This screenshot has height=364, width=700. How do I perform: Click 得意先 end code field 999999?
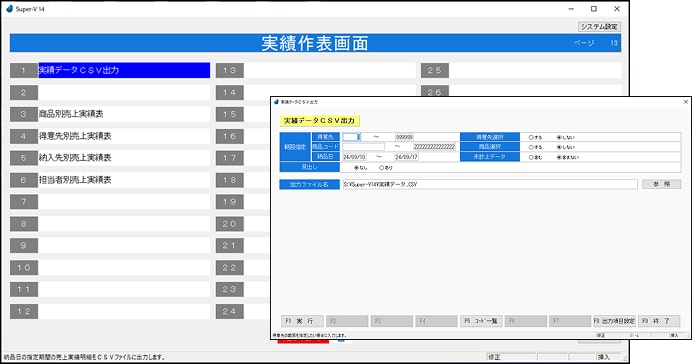click(404, 137)
